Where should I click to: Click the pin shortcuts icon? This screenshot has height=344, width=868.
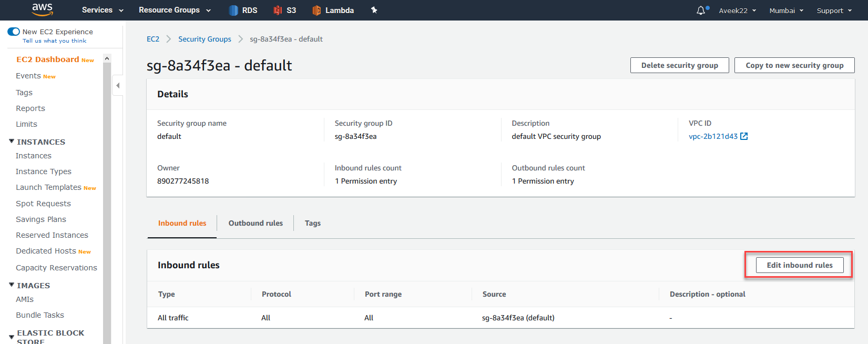pos(374,10)
